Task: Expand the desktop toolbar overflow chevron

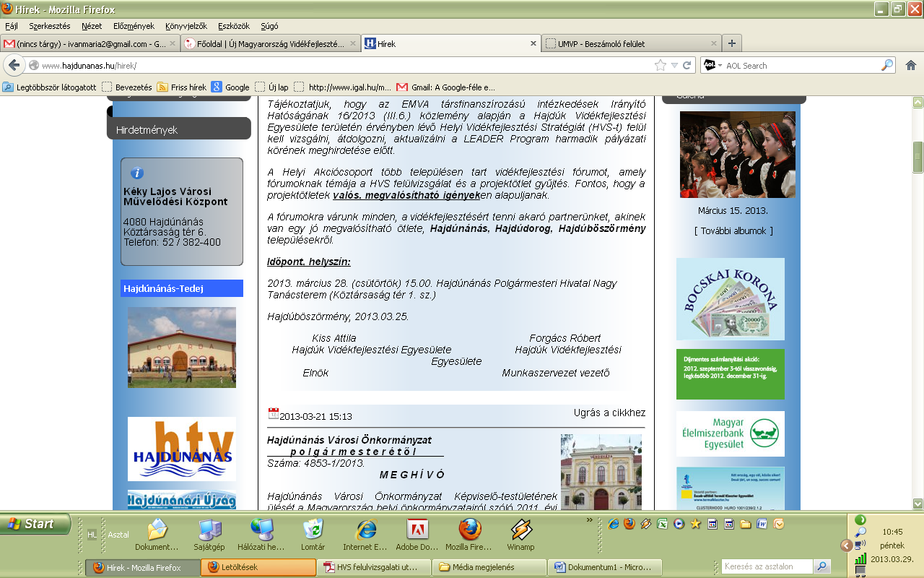Action: [589, 520]
